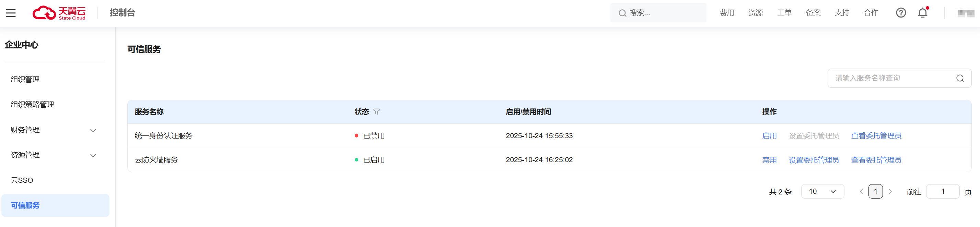Open the notifications bell
This screenshot has width=980, height=227.
tap(923, 13)
